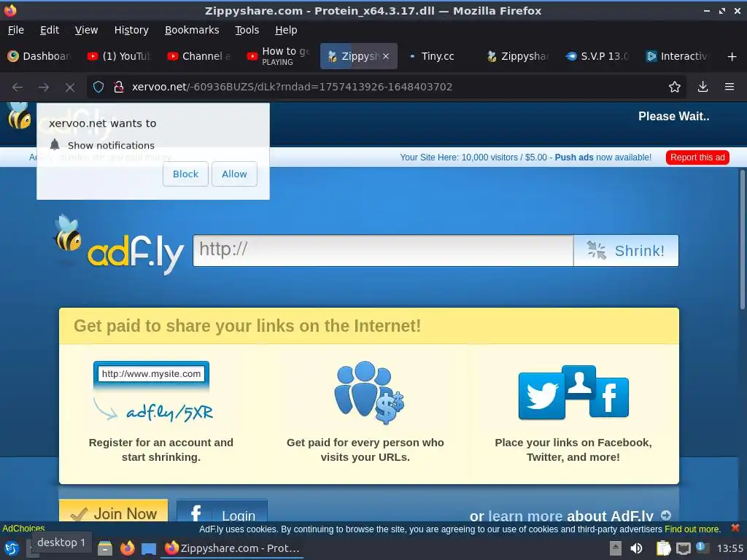The width and height of the screenshot is (747, 560).
Task: Open the Tools menu
Action: (x=247, y=30)
